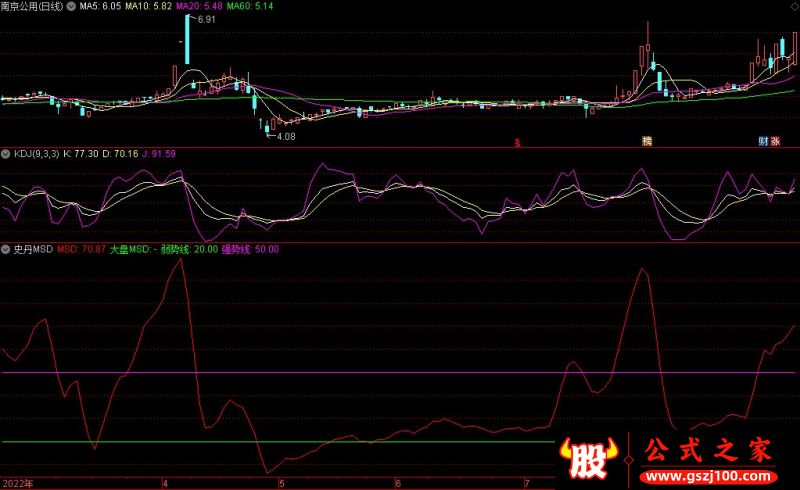Viewport: 800px width, 490px height.
Task: Select the MA60 moving average label
Action: tap(249, 6)
